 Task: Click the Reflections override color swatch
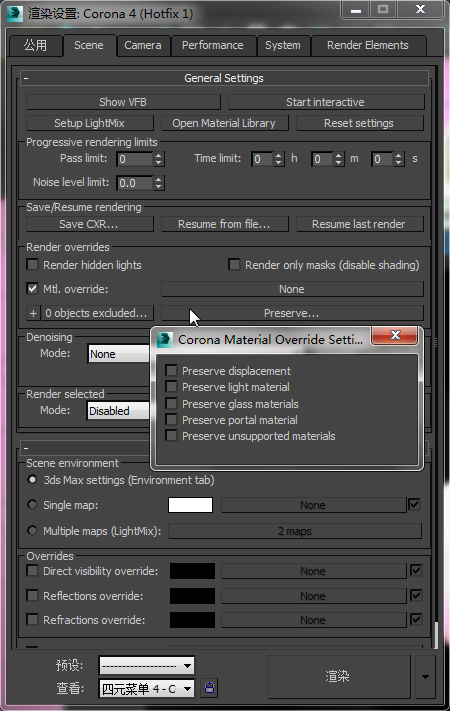(192, 596)
